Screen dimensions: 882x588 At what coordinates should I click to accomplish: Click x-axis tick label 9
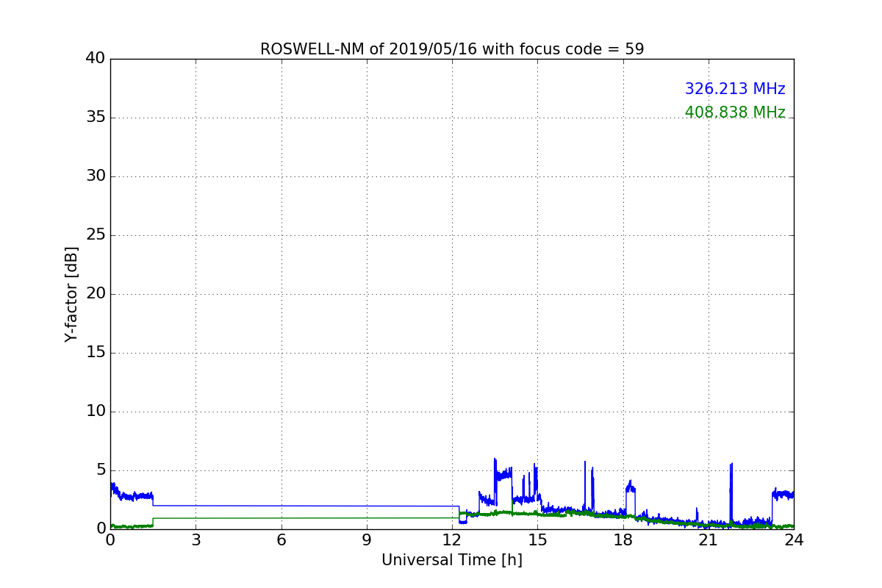coord(367,539)
